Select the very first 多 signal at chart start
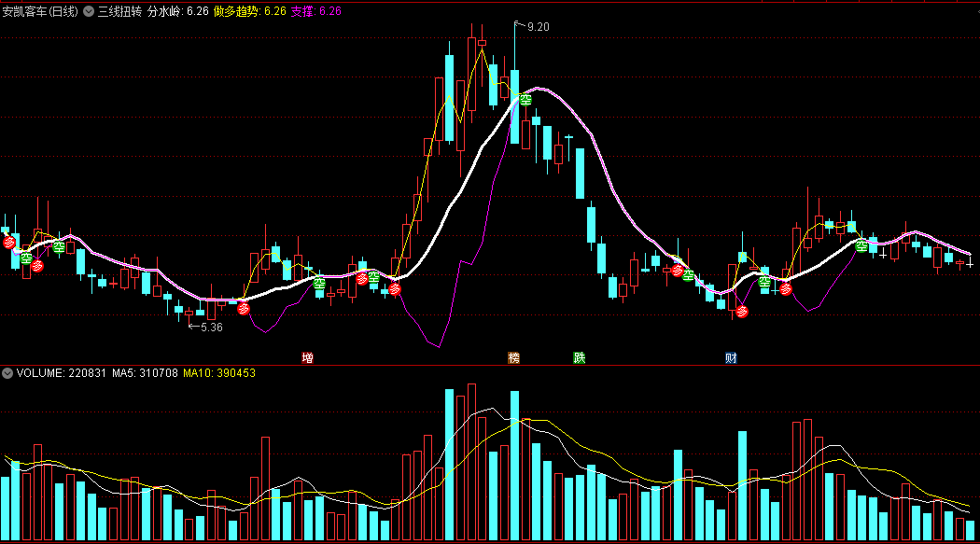The height and width of the screenshot is (544, 980). coord(8,243)
